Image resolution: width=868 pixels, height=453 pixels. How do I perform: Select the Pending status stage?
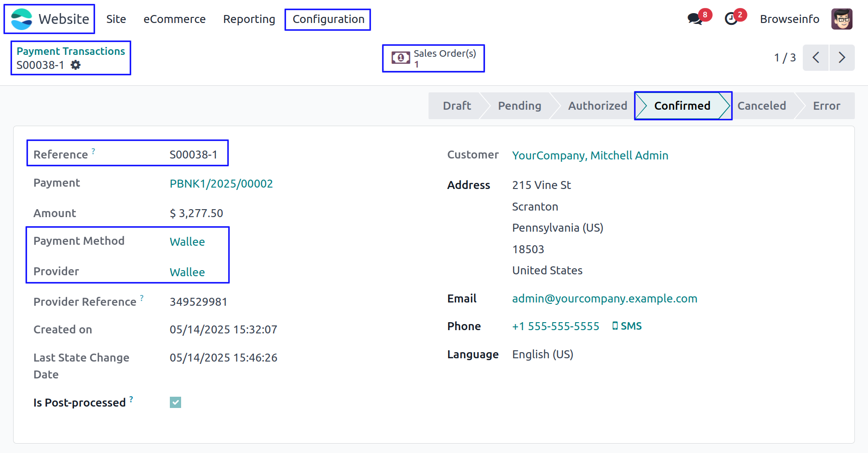click(519, 106)
